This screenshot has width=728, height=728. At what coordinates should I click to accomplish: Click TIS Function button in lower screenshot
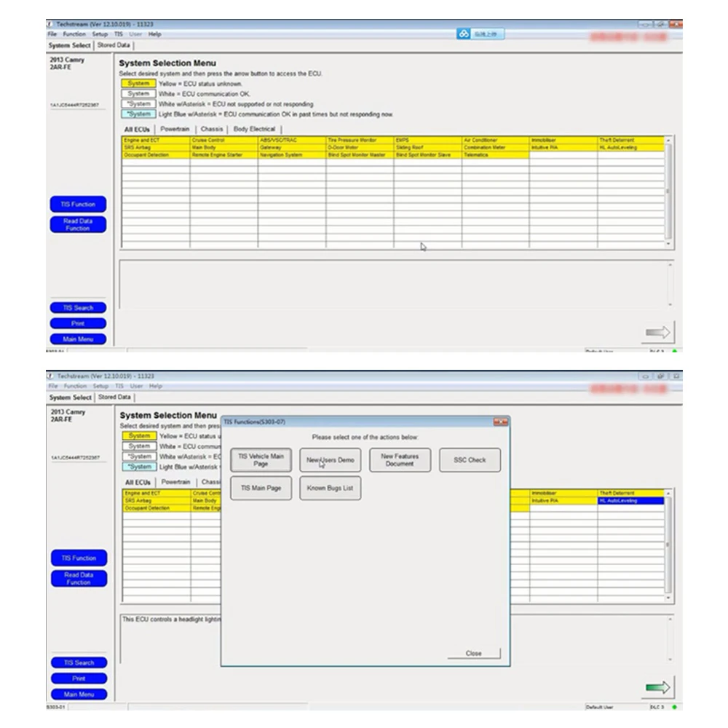coord(79,558)
